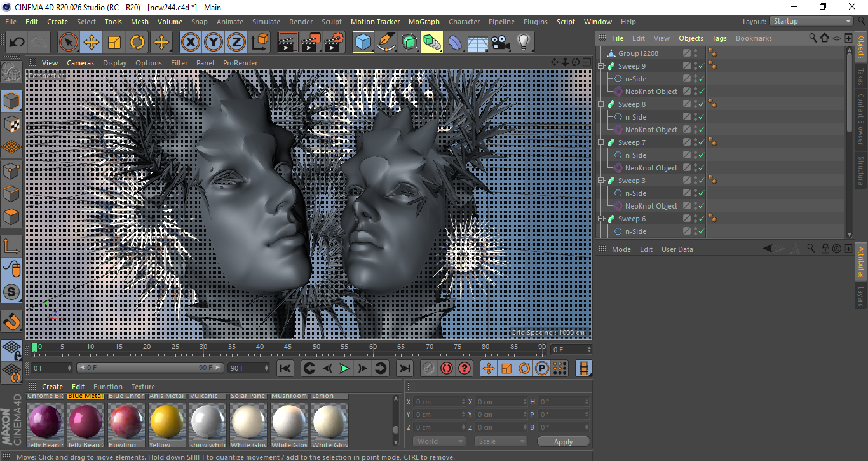Image resolution: width=868 pixels, height=461 pixels.
Task: Activate the Move tool in top toolbar
Action: [x=92, y=43]
